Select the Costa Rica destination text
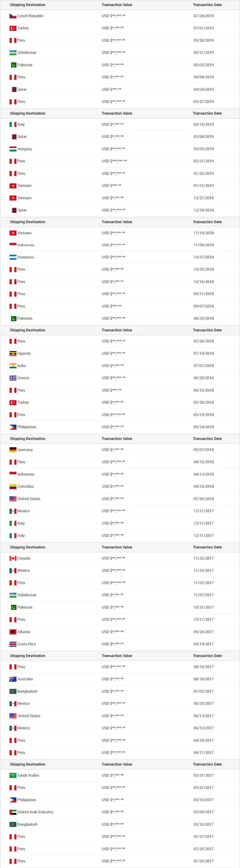Screen dimensions: 240x868 (x=27, y=644)
